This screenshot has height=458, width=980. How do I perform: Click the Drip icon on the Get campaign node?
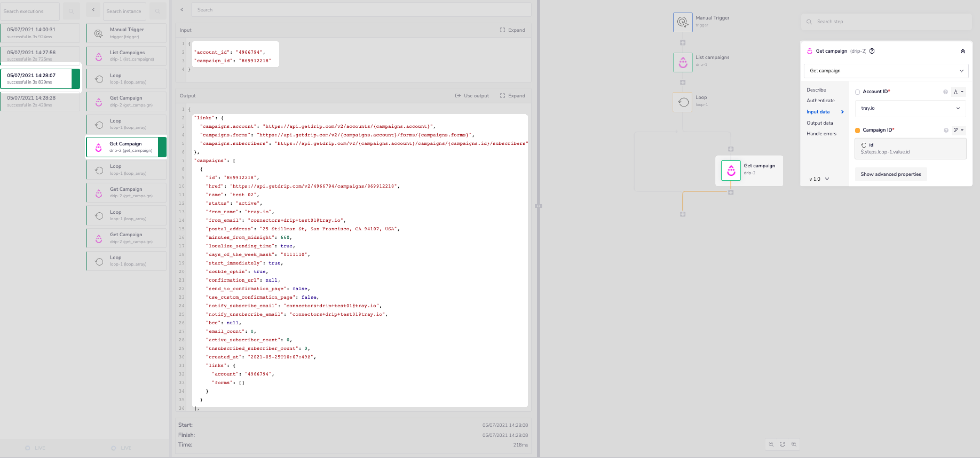point(730,171)
